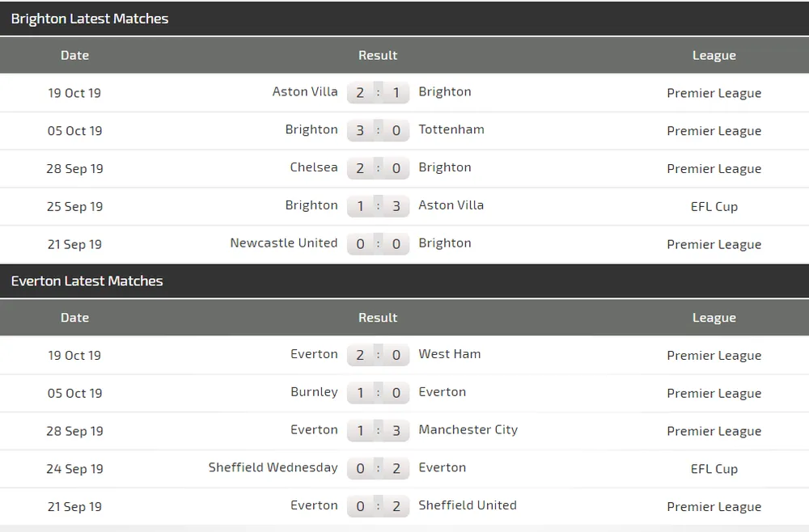This screenshot has height=532, width=809.
Task: Open the Tottenham team page
Action: coord(451,129)
